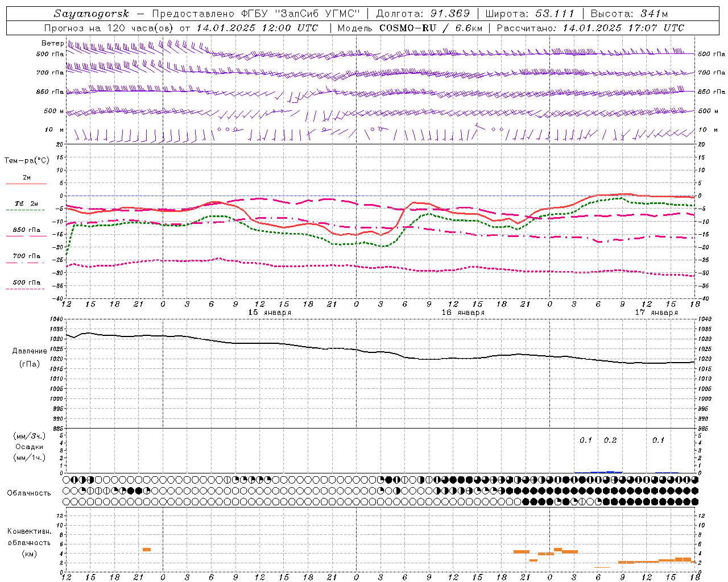Click the 'Ветер' wind panel label
The image size is (728, 582).
tap(53, 43)
